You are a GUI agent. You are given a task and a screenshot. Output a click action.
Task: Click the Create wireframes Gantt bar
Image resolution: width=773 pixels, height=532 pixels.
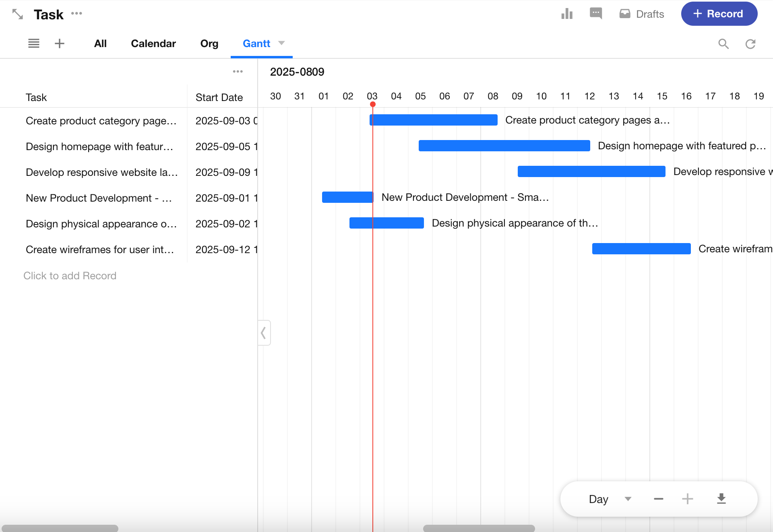click(641, 249)
